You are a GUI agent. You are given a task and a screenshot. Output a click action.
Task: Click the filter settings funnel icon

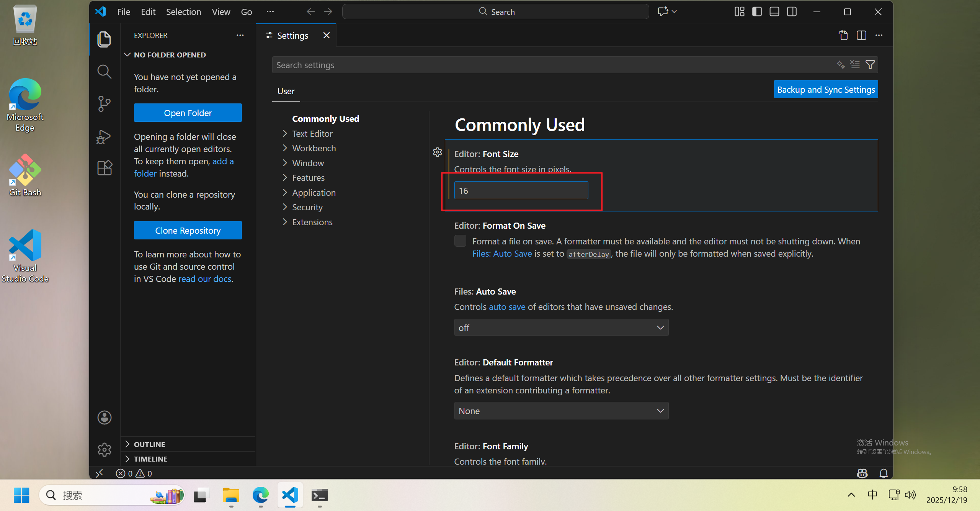click(870, 65)
